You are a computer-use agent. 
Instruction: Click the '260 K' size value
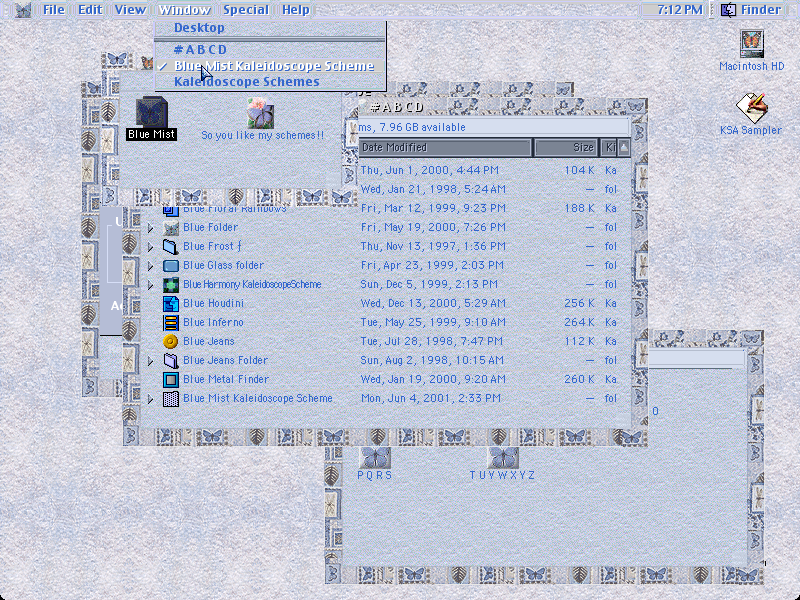point(579,380)
